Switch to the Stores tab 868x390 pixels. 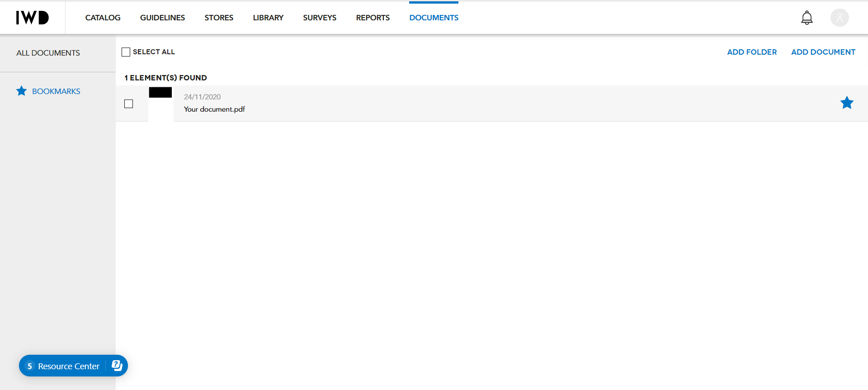219,18
